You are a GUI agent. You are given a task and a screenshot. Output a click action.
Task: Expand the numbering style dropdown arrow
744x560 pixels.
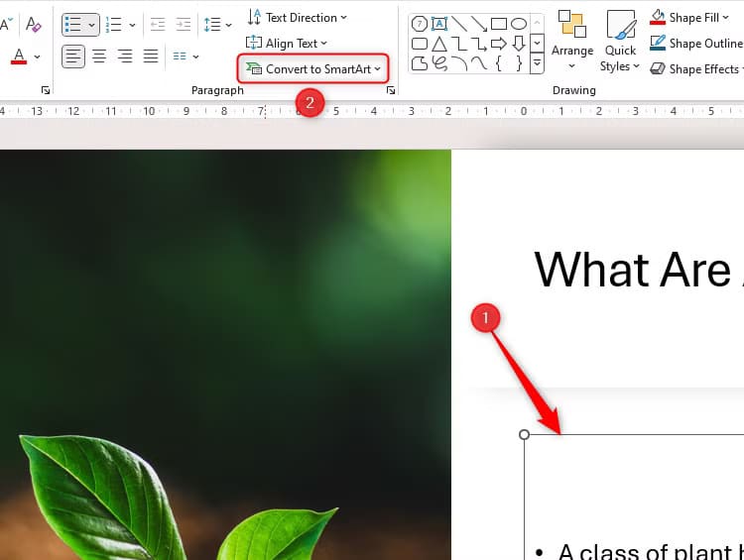pyautogui.click(x=132, y=25)
